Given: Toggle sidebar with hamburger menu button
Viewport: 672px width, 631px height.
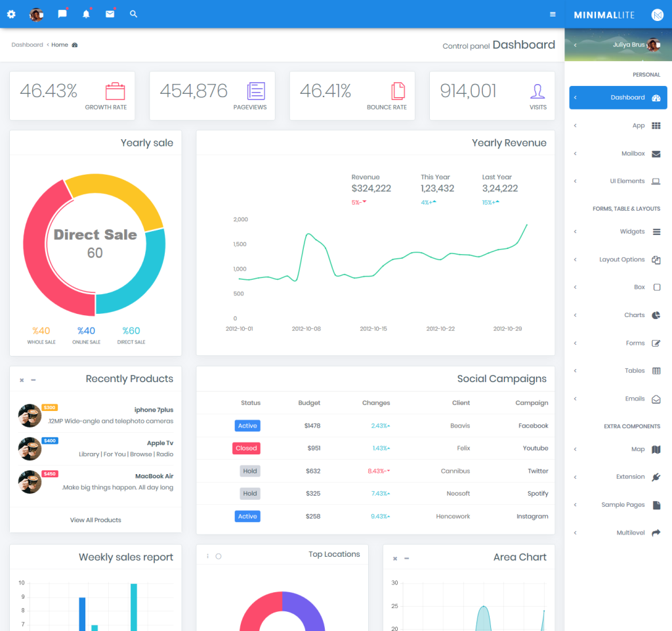Looking at the screenshot, I should (553, 14).
